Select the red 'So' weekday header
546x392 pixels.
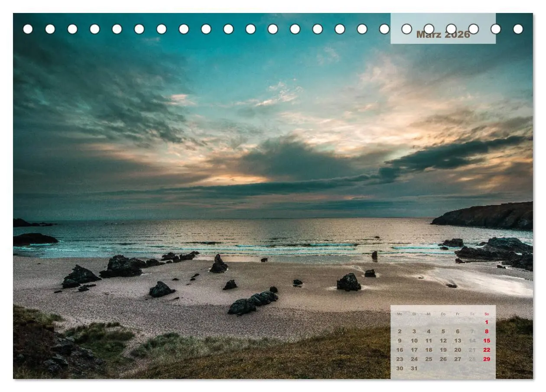(487, 314)
